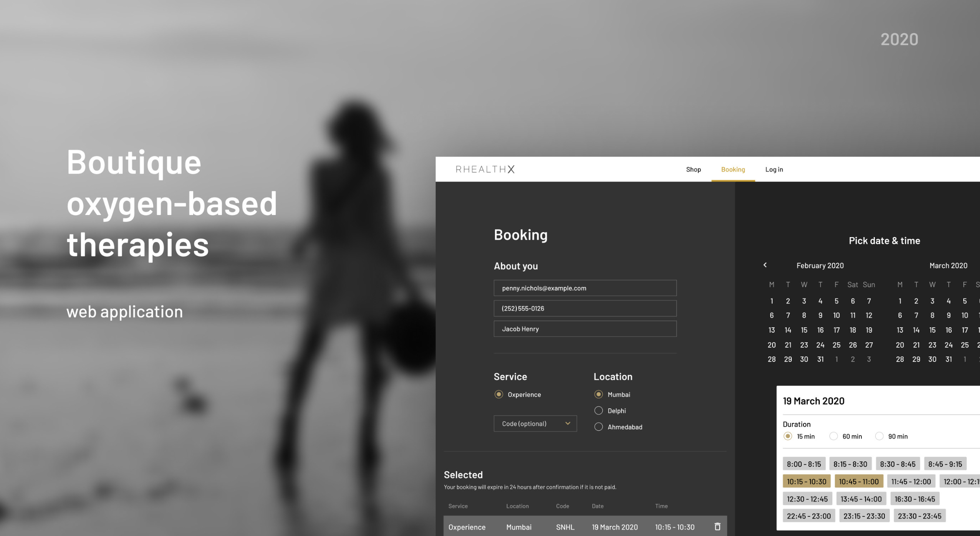This screenshot has height=536, width=980.
Task: Deselect the 10:15 - 10:30 slot
Action: pos(806,482)
